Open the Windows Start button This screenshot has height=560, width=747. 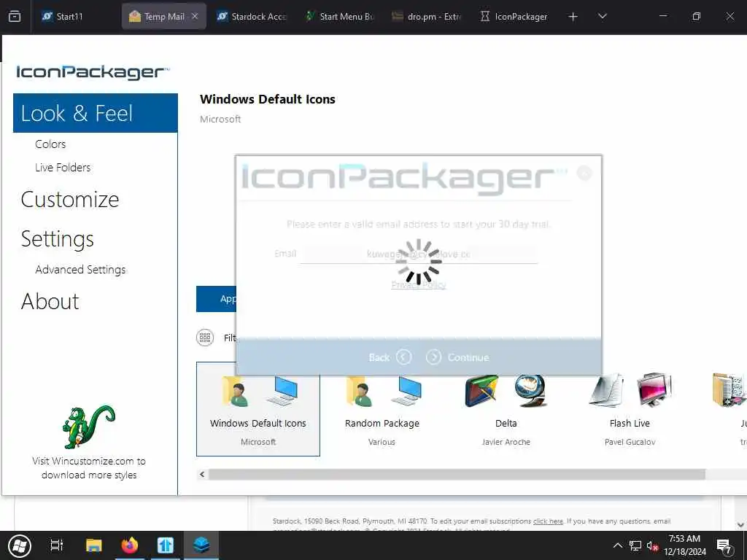click(20, 545)
